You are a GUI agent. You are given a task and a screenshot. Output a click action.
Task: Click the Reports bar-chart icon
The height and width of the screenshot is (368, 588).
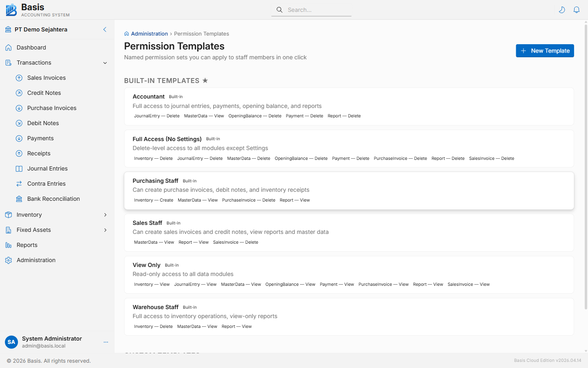click(x=9, y=245)
